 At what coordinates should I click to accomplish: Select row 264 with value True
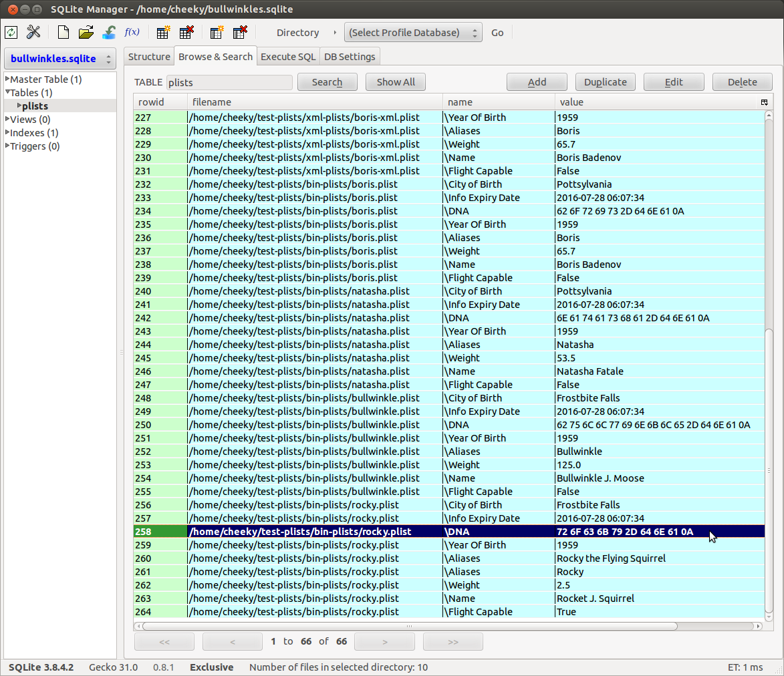click(x=449, y=612)
